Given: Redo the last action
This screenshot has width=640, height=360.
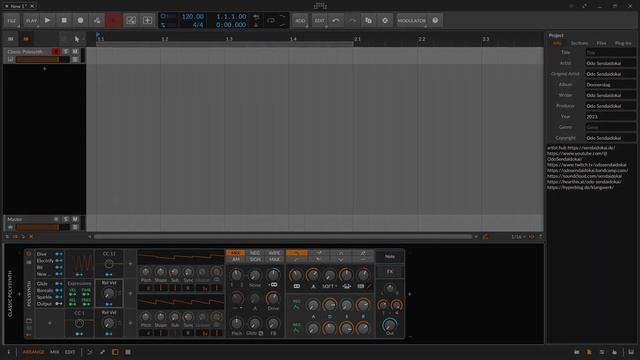Looking at the screenshot, I should (x=352, y=20).
